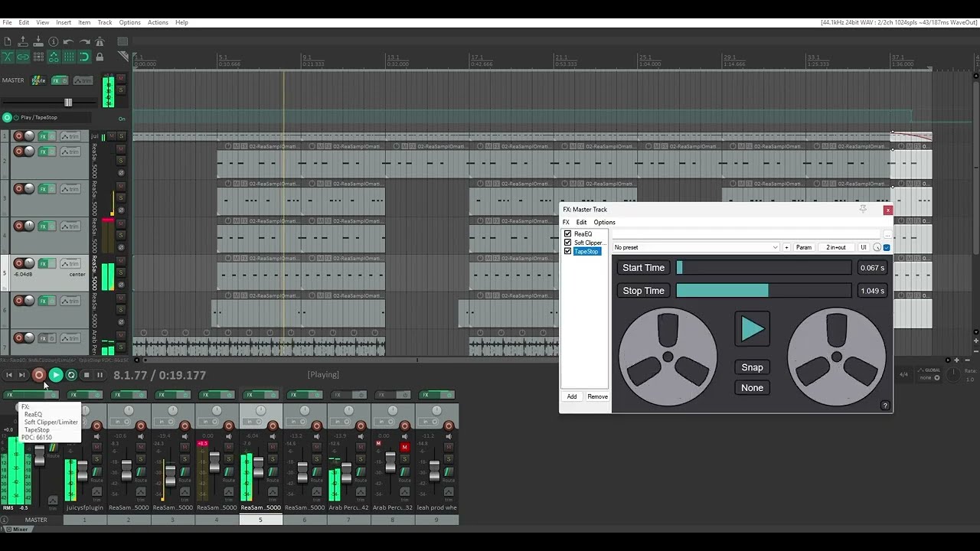This screenshot has height=551, width=980.
Task: Click TapeStop plugin play triangle button
Action: point(752,329)
